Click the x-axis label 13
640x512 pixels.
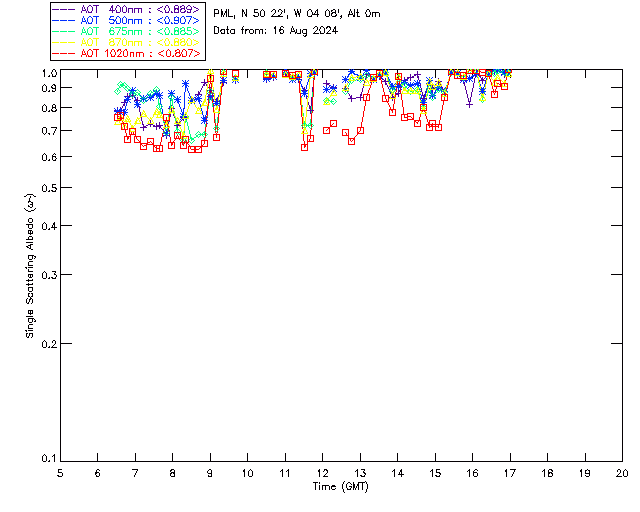tap(360, 473)
